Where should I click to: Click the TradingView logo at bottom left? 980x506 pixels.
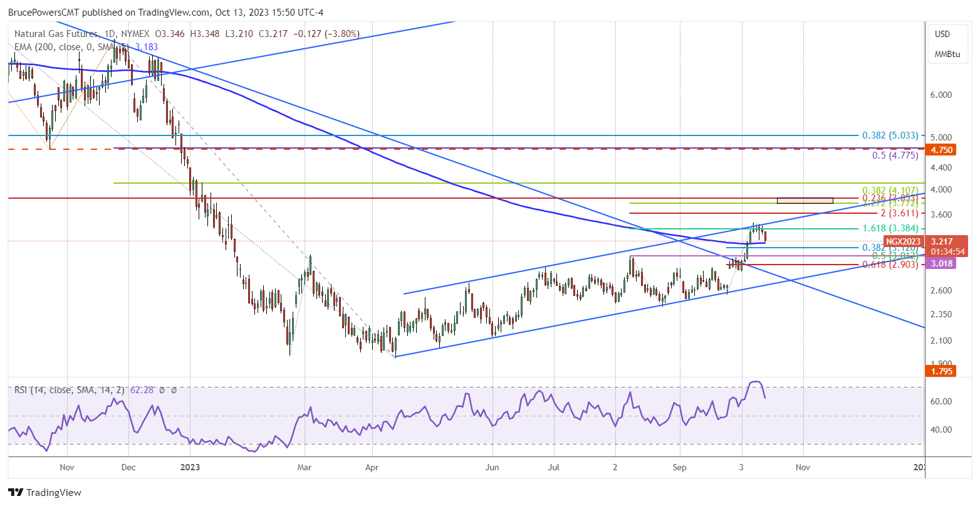pos(44,493)
